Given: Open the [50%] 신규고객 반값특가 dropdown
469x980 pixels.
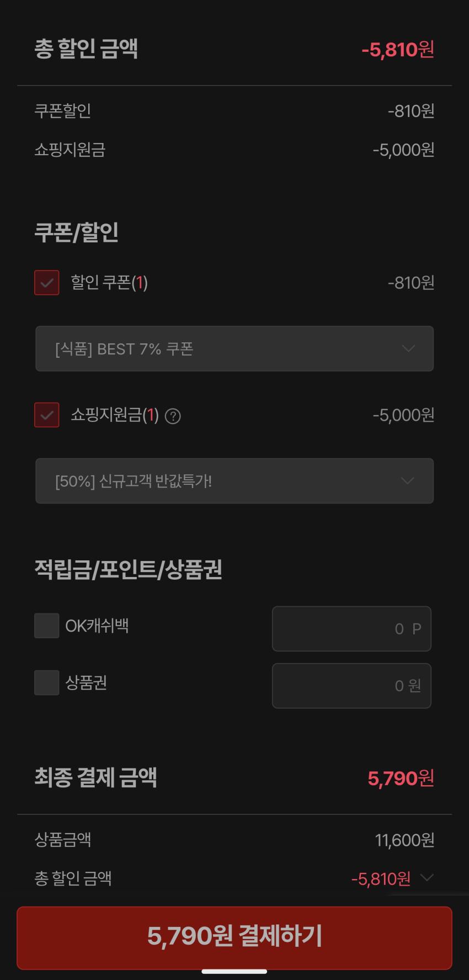Looking at the screenshot, I should [234, 481].
